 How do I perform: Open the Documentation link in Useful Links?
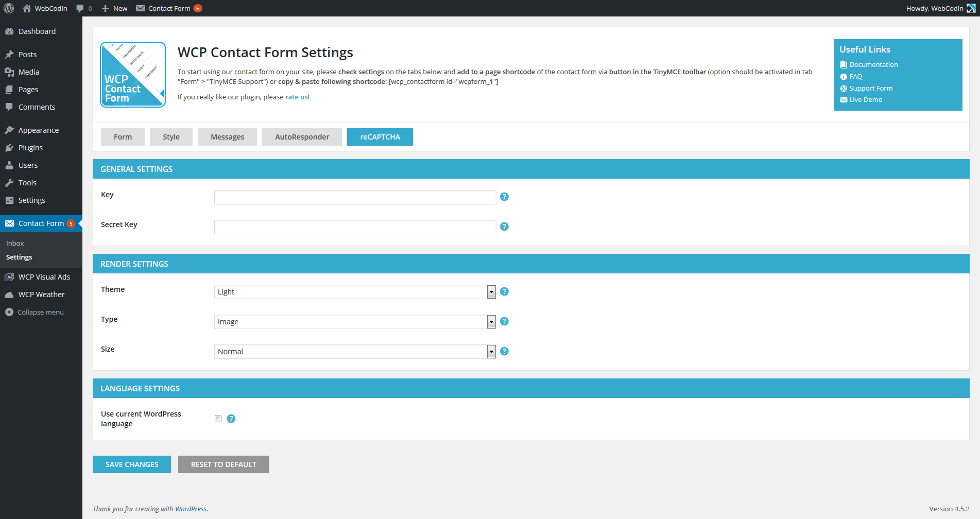[x=873, y=65]
